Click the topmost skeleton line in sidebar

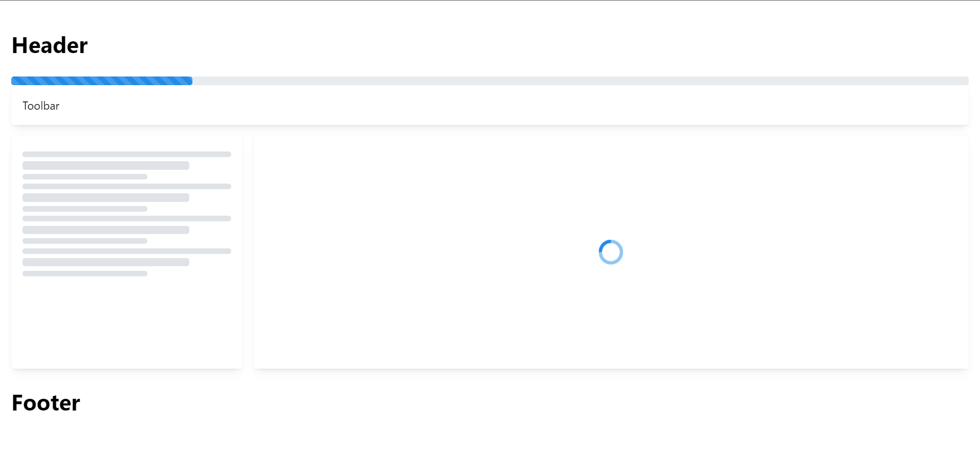(127, 154)
